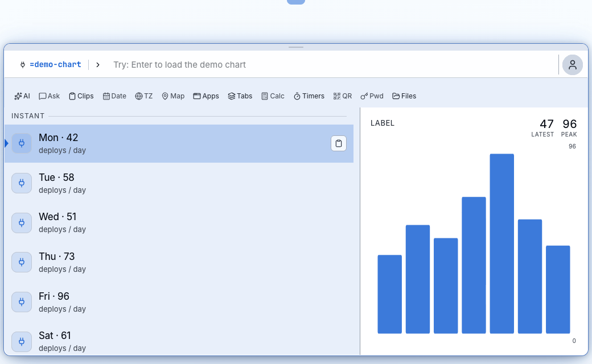Image resolution: width=592 pixels, height=364 pixels.
Task: Open the Apps shortcut
Action: point(206,96)
